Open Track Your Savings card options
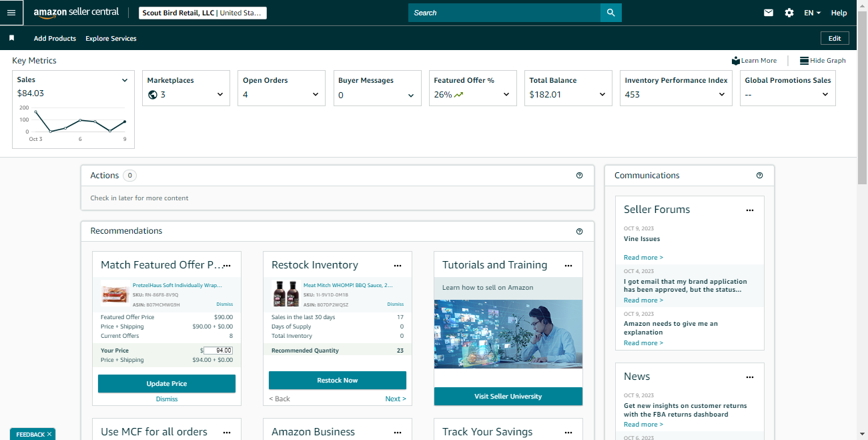This screenshot has height=440, width=868. tap(568, 433)
